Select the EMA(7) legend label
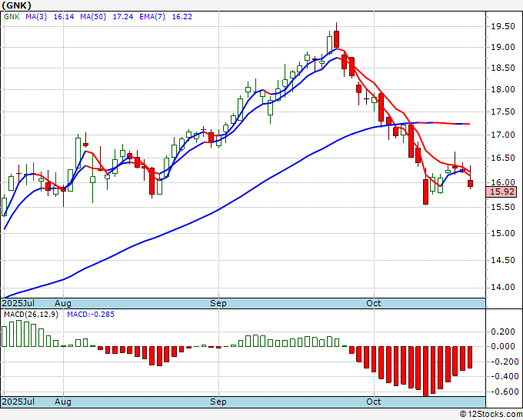Screen dimensions: 523x420 [152, 17]
